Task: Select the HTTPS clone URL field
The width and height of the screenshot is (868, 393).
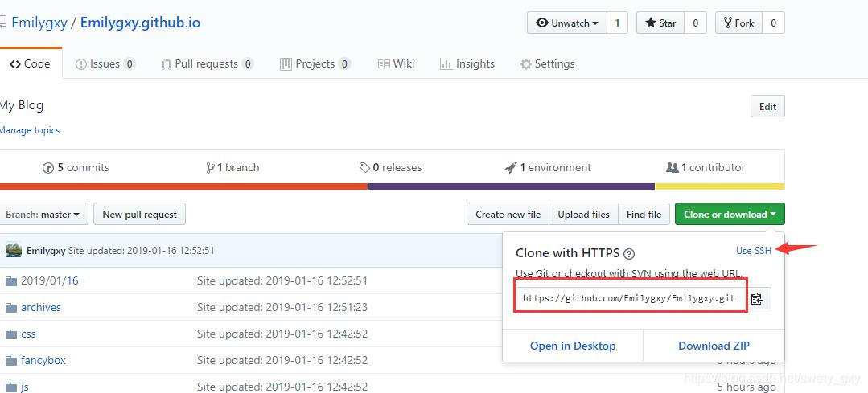Action: [630, 298]
